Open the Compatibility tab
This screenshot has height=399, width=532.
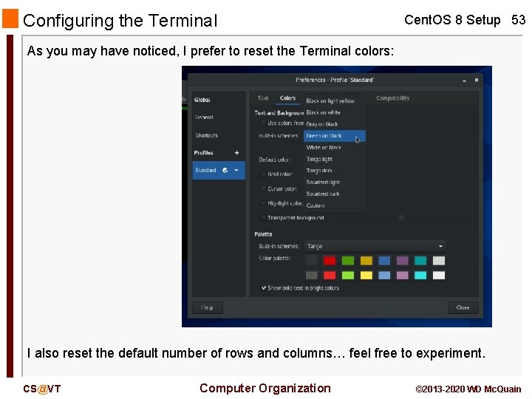tap(392, 98)
